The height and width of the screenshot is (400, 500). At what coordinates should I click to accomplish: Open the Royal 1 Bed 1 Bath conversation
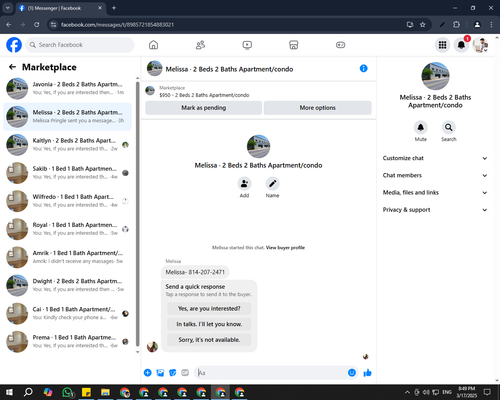pos(68,229)
